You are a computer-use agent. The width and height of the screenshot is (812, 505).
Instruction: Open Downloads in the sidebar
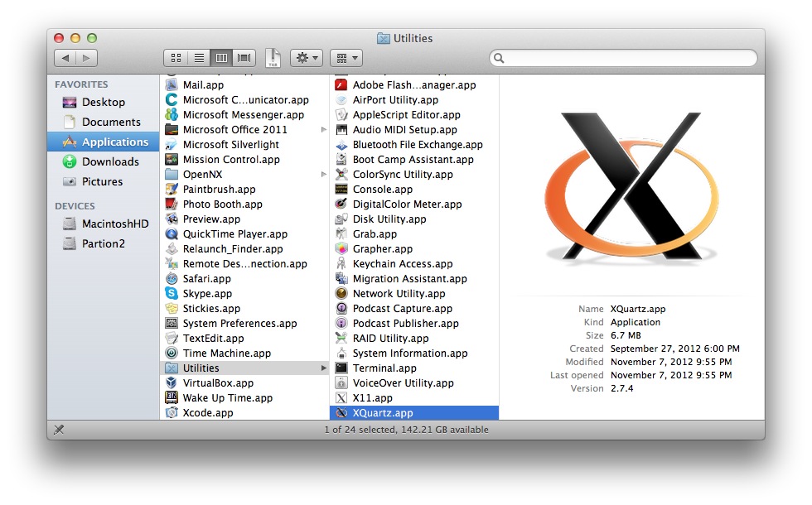click(109, 162)
